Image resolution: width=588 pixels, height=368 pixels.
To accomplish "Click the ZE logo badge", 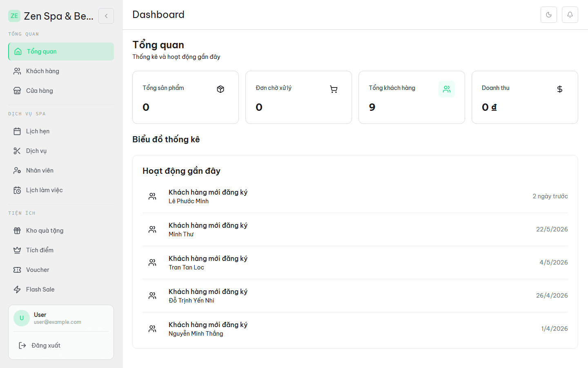I will (x=14, y=16).
